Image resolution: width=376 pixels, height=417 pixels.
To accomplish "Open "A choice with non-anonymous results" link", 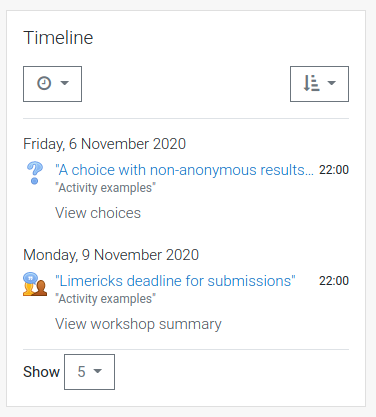I will pos(184,170).
